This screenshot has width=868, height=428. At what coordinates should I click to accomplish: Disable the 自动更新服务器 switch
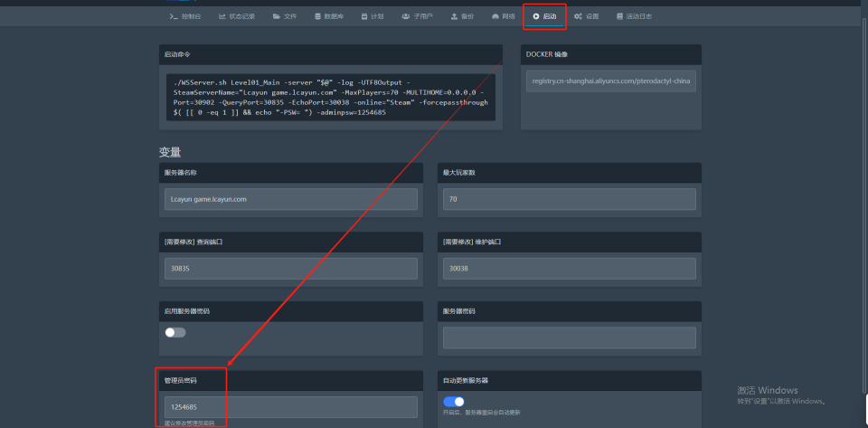tap(454, 402)
